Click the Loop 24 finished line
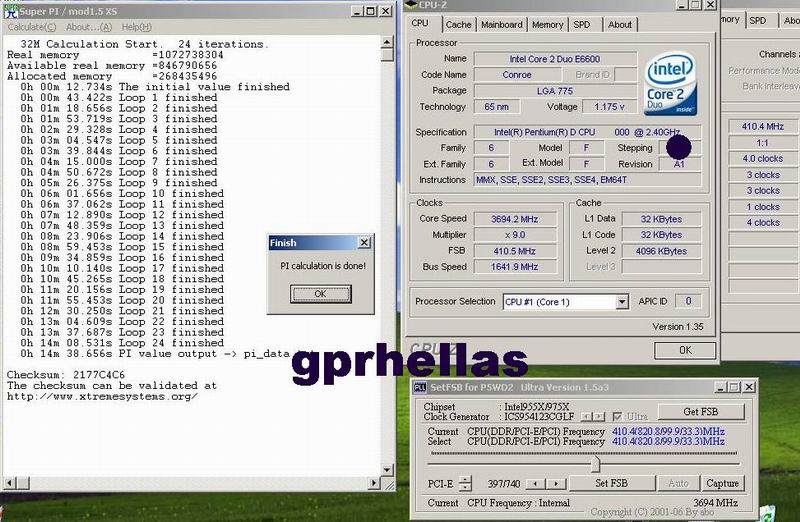This screenshot has height=522, width=800. (122, 343)
